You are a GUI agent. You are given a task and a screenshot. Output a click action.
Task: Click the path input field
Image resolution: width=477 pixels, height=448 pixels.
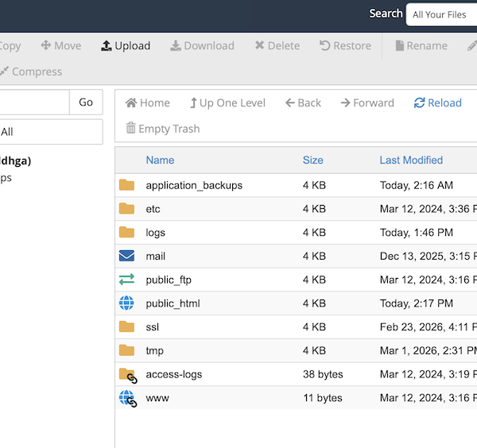33,102
